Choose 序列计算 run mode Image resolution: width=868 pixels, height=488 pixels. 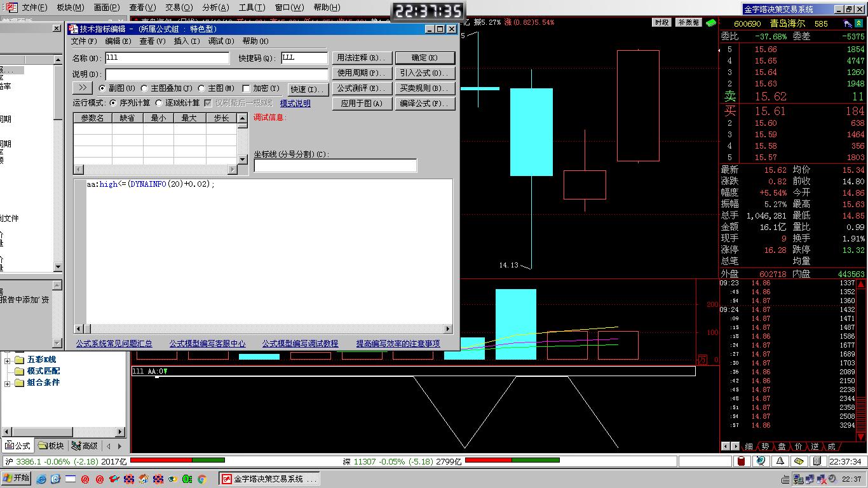114,103
